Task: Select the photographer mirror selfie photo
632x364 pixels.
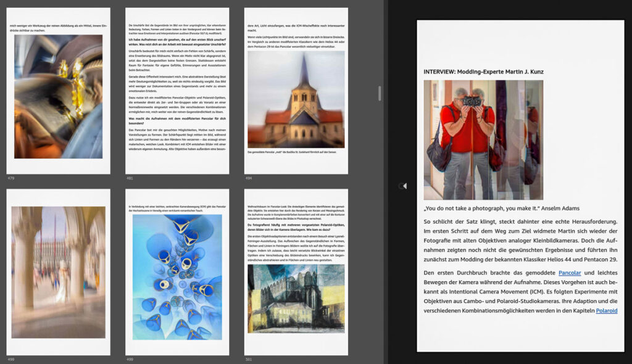Action: 483,139
